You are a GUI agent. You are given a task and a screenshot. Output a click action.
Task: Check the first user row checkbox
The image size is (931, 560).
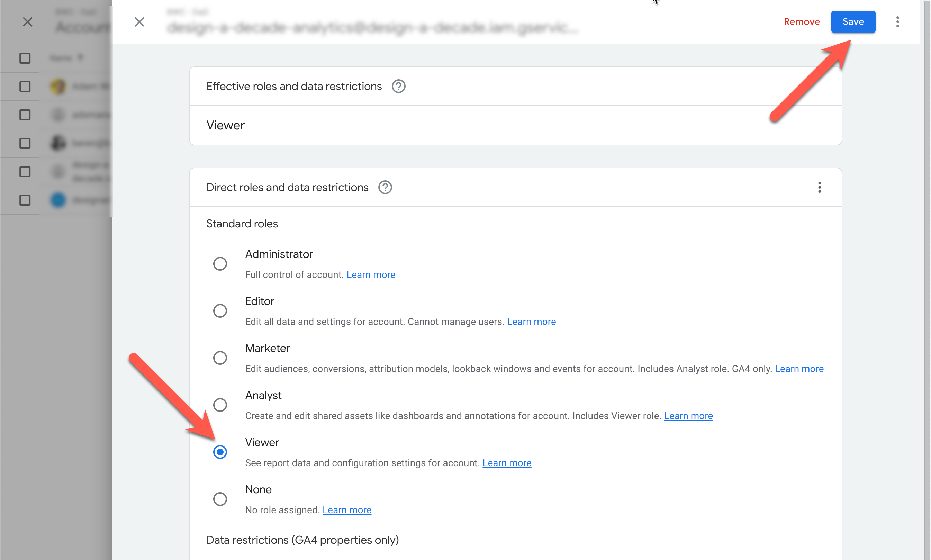tap(25, 87)
